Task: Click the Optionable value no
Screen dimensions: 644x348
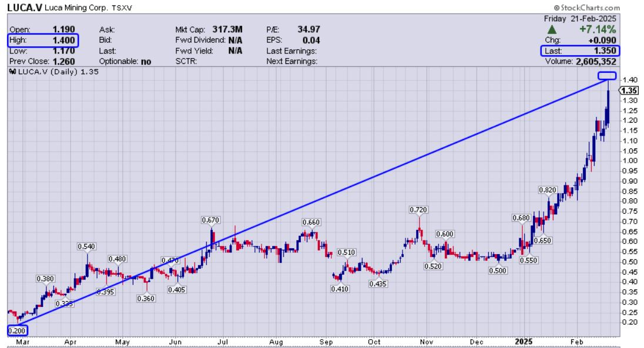Action: click(x=146, y=62)
